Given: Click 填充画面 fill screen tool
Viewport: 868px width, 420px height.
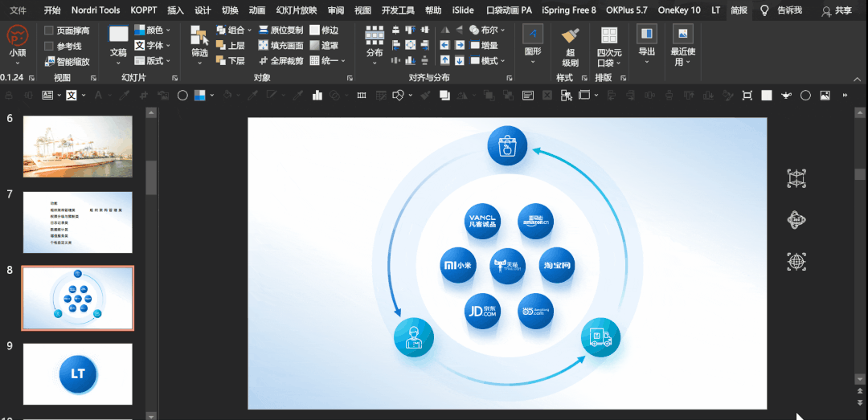Looking at the screenshot, I should (x=280, y=46).
